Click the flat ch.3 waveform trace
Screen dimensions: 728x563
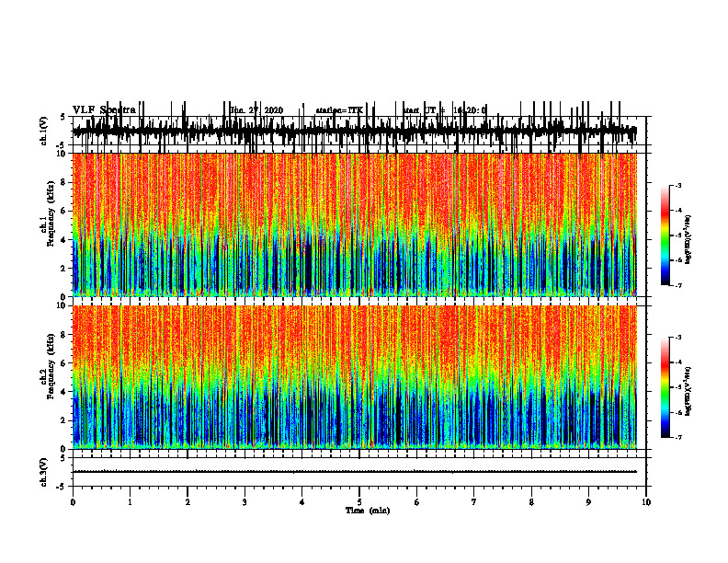(355, 472)
